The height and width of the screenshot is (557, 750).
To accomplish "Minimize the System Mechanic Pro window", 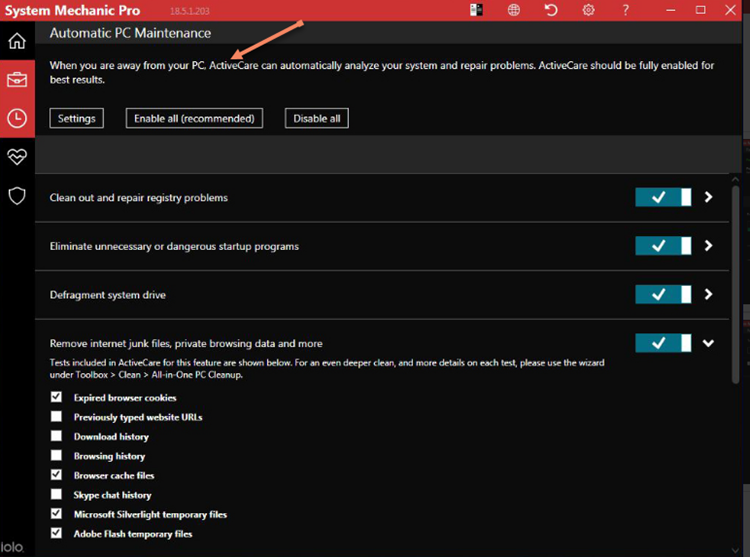I will click(x=671, y=10).
